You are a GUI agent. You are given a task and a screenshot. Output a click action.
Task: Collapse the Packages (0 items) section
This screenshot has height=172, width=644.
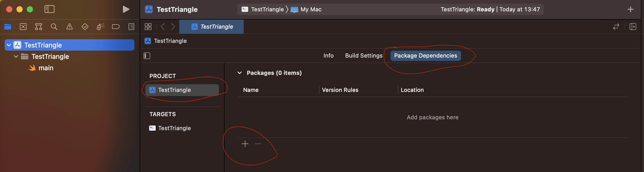click(x=240, y=73)
